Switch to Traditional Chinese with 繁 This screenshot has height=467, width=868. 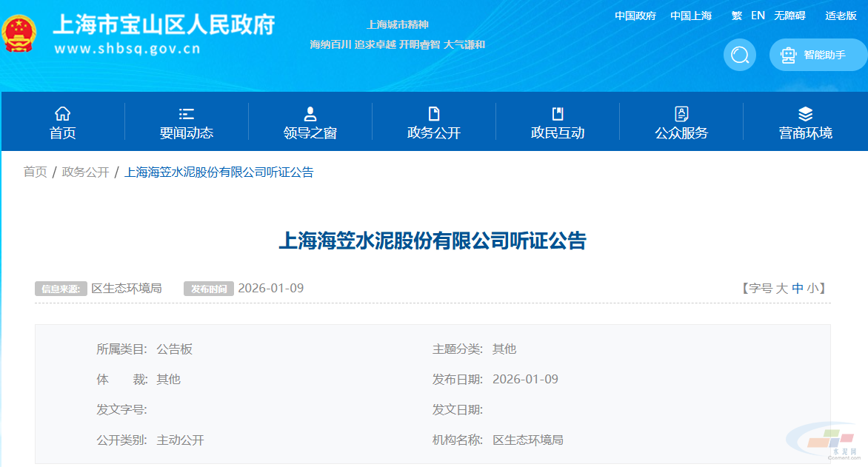(x=736, y=16)
